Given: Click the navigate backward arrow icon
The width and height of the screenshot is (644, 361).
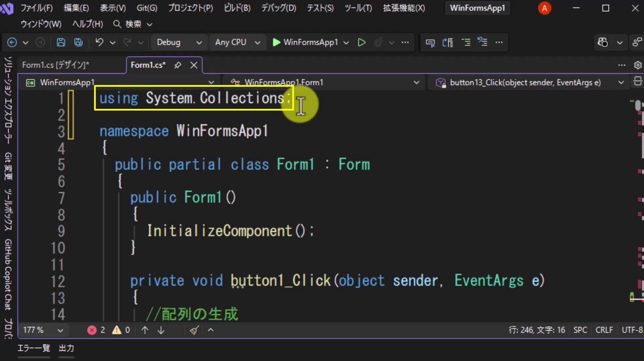Looking at the screenshot, I should point(12,42).
